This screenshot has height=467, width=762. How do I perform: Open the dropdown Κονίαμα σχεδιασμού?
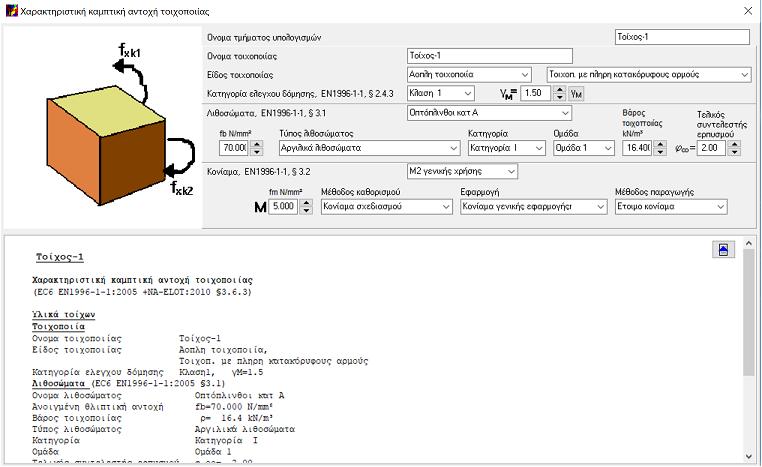pyautogui.click(x=387, y=206)
